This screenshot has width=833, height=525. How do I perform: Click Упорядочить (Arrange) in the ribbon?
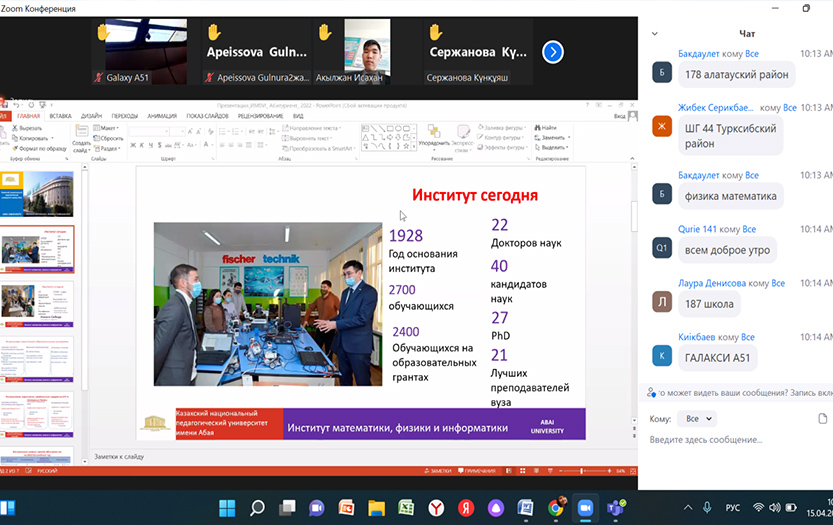(x=437, y=142)
